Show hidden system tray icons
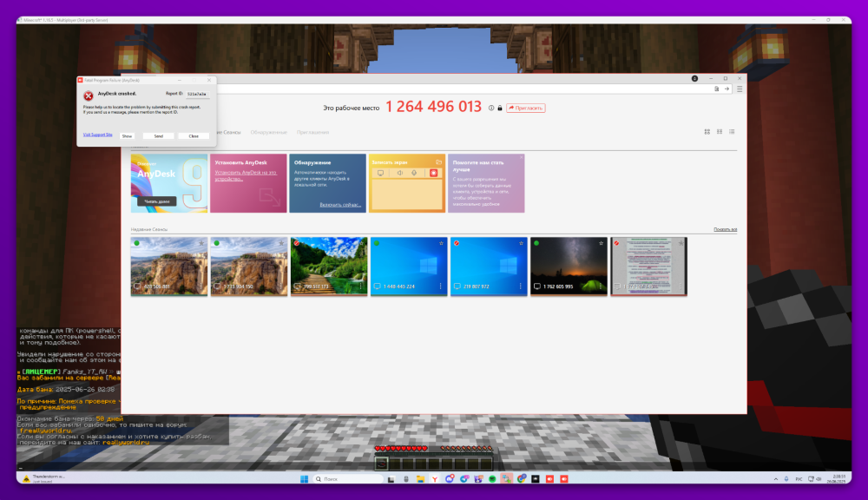This screenshot has width=868, height=500. (775, 479)
